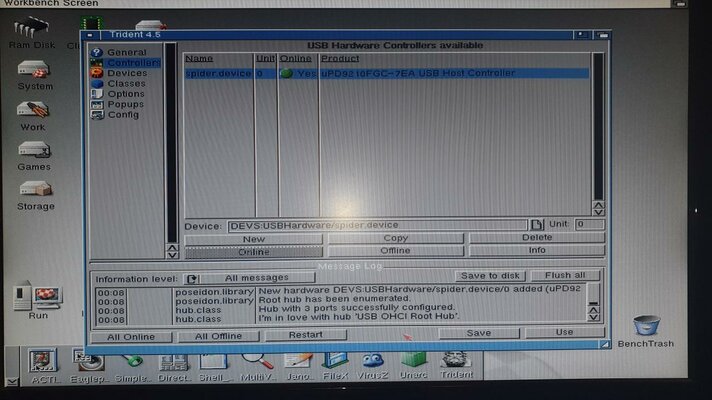The width and height of the screenshot is (712, 400).
Task: Click the message log scrollbar down arrow
Action: point(594,319)
